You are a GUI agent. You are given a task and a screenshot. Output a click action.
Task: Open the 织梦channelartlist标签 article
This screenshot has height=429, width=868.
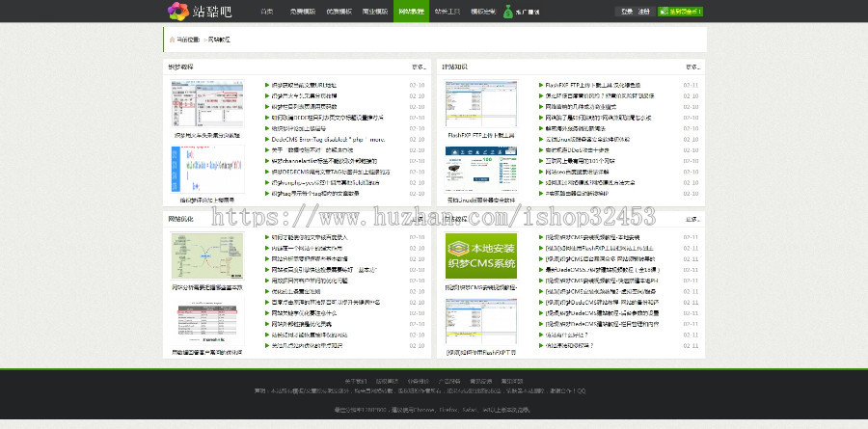pos(324,161)
